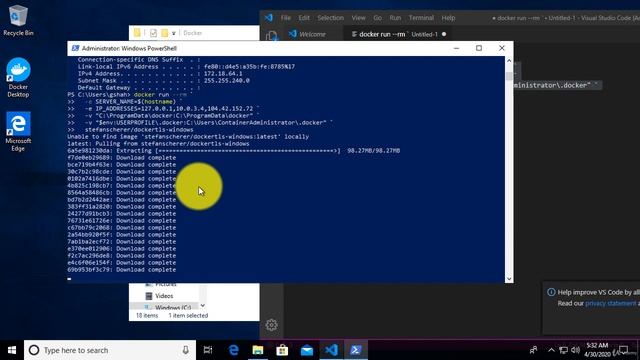Open the Mail app from the taskbar
The width and height of the screenshot is (640, 360).
pyautogui.click(x=307, y=350)
